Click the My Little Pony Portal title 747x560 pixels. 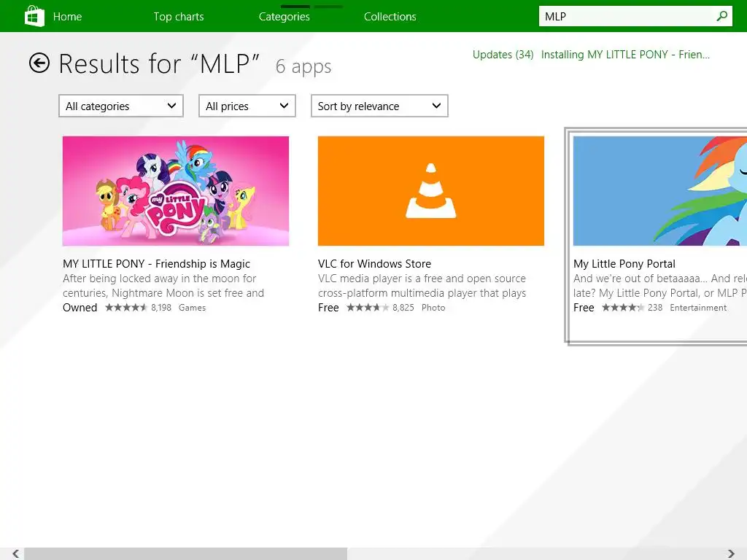[624, 264]
